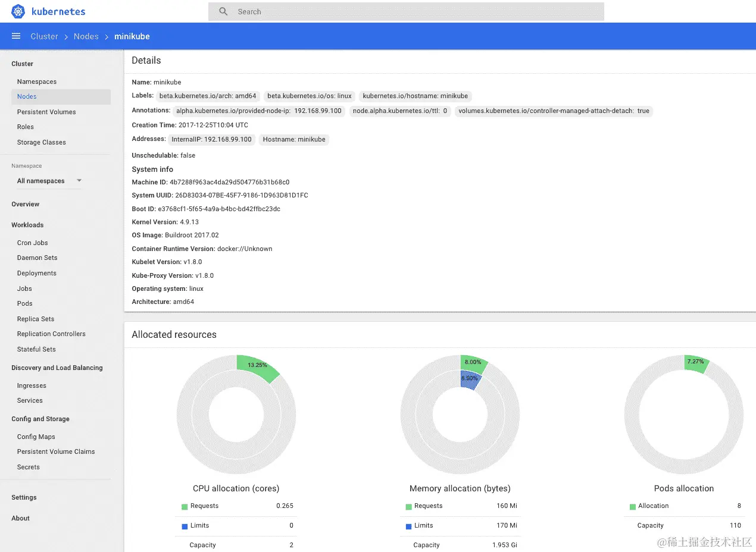This screenshot has height=552, width=756.
Task: Click the Kubernetes logo icon
Action: point(18,11)
